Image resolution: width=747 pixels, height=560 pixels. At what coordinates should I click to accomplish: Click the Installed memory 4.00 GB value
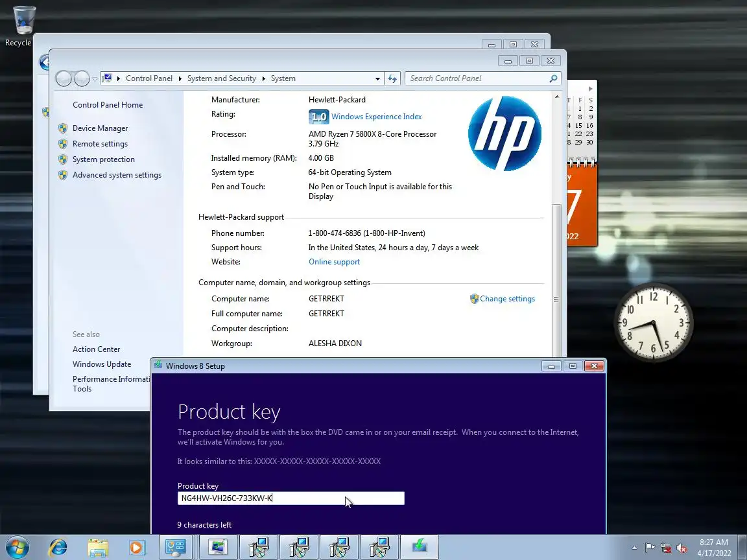coord(321,157)
